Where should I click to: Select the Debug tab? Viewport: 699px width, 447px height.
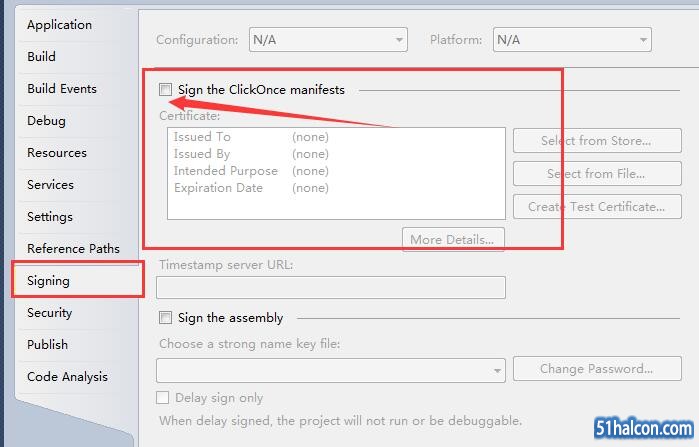[46, 121]
